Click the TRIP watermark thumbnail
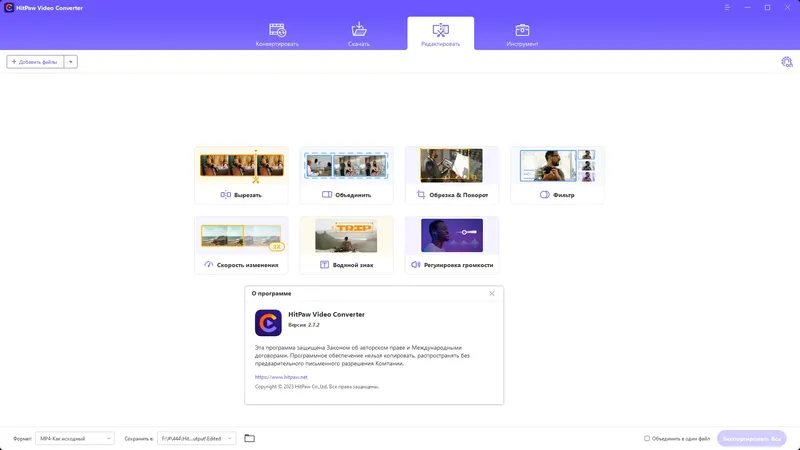800x450 pixels. [x=346, y=235]
